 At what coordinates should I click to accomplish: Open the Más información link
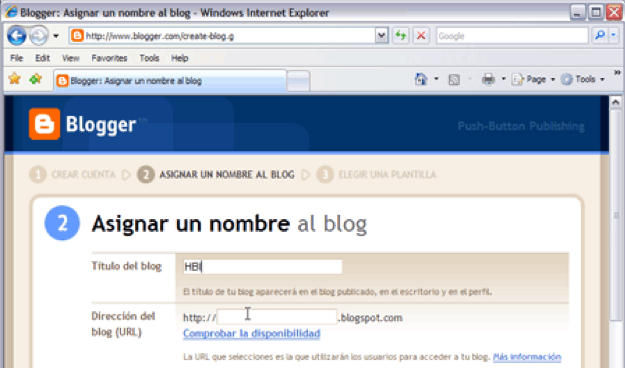pyautogui.click(x=527, y=357)
